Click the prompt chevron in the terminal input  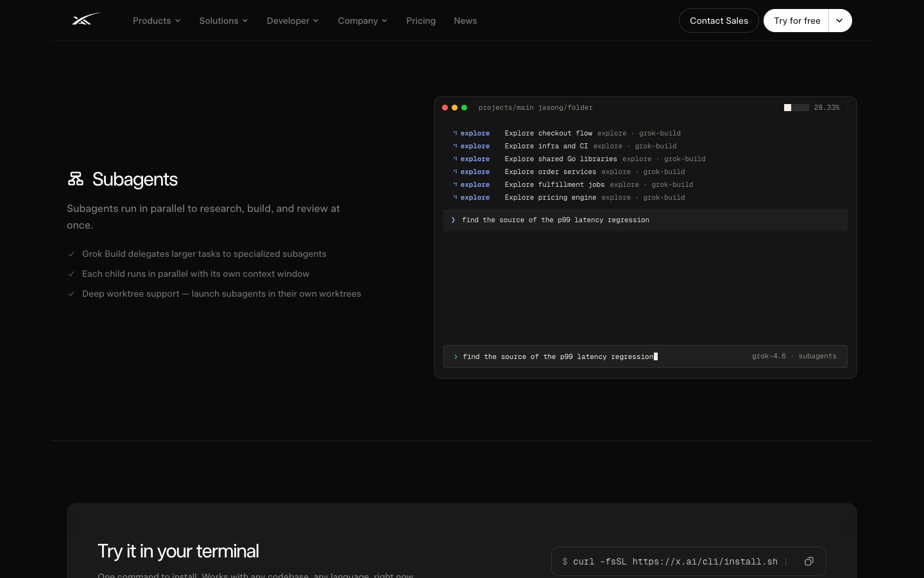click(x=456, y=356)
